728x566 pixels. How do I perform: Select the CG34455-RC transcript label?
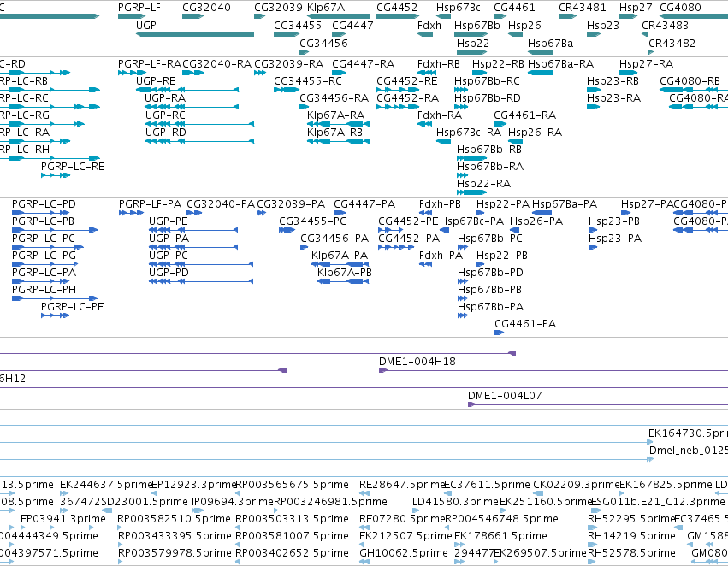[x=308, y=80]
